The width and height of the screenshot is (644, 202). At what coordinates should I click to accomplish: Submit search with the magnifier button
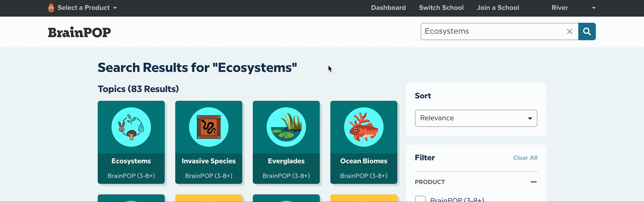coord(587,31)
